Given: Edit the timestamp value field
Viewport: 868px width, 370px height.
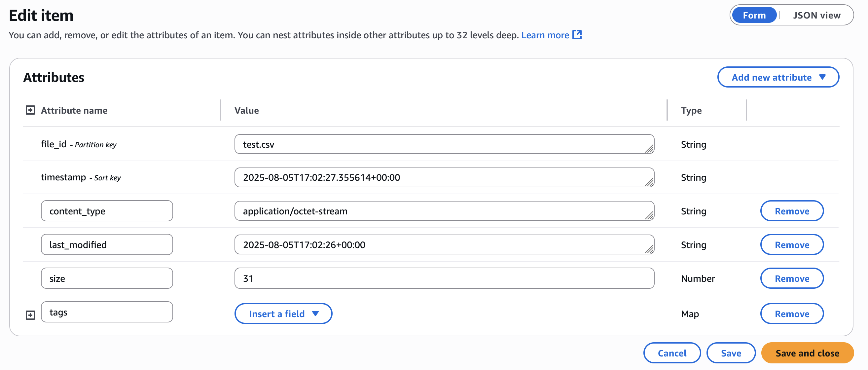Looking at the screenshot, I should [444, 177].
